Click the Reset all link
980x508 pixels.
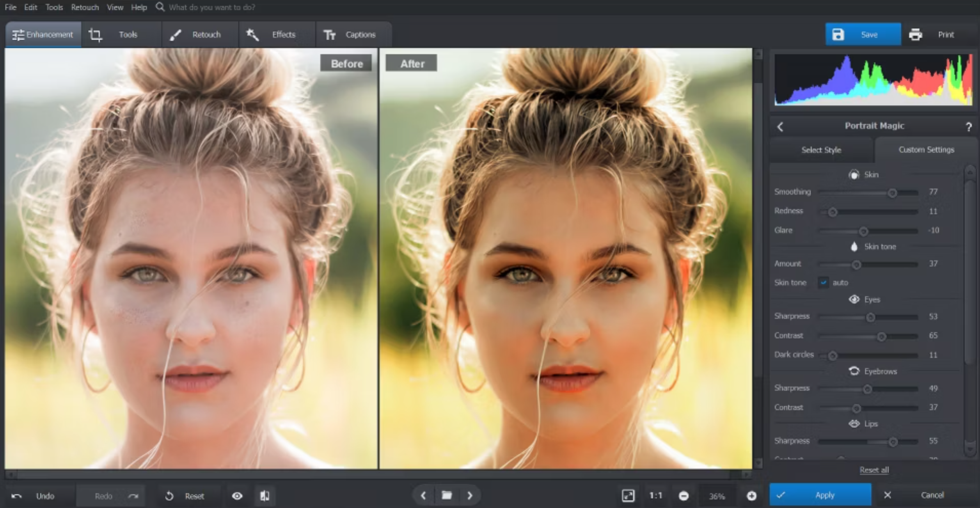[874, 470]
